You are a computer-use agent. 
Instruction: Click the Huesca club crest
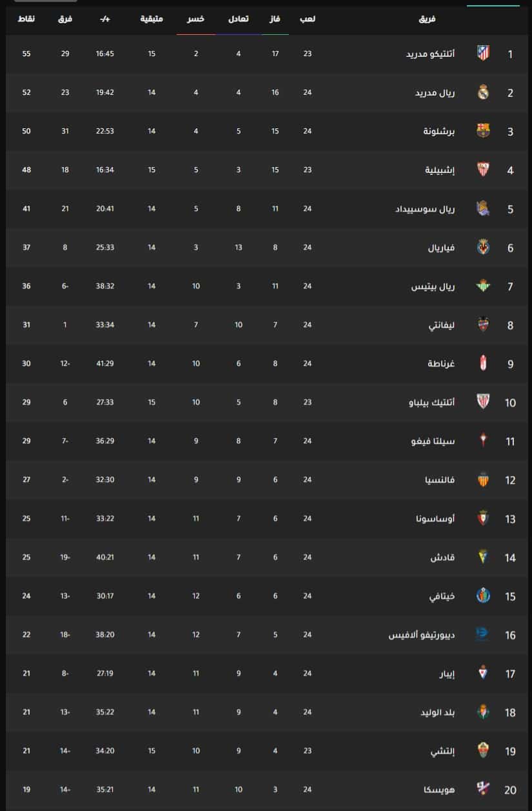(483, 790)
